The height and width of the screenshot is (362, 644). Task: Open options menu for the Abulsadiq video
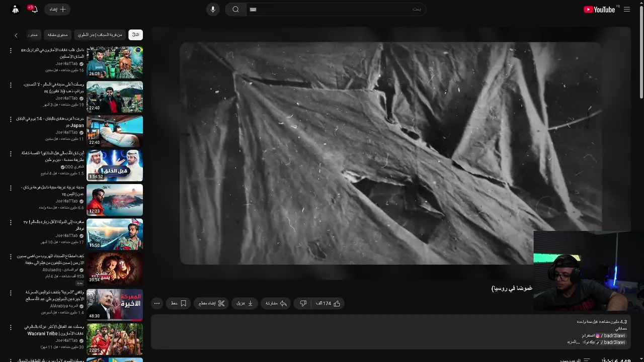[11, 256]
